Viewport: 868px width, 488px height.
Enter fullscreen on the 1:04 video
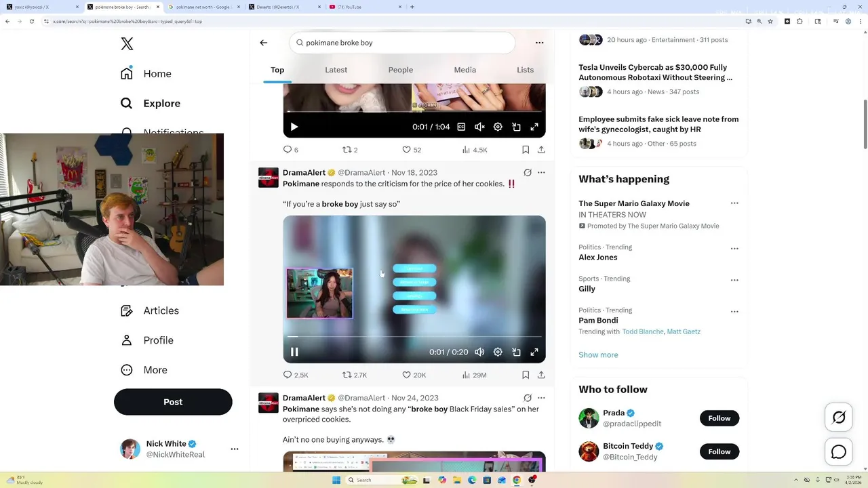pyautogui.click(x=534, y=127)
